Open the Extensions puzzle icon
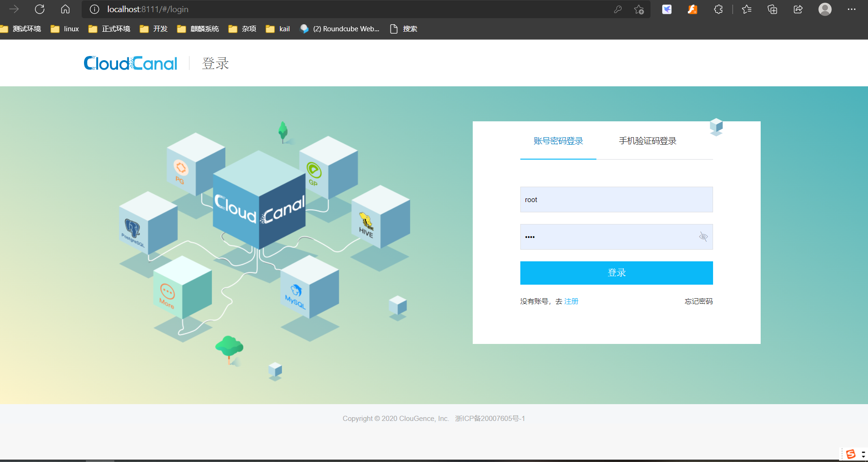 pyautogui.click(x=718, y=9)
